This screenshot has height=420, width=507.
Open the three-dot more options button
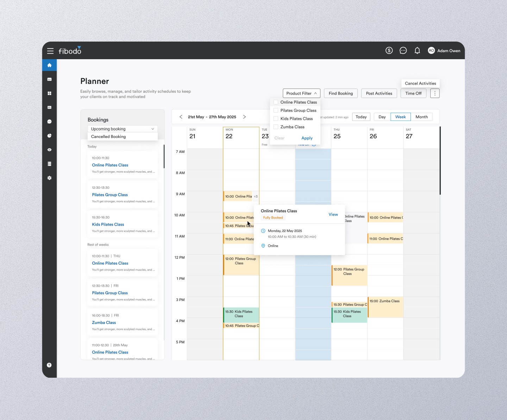[435, 93]
